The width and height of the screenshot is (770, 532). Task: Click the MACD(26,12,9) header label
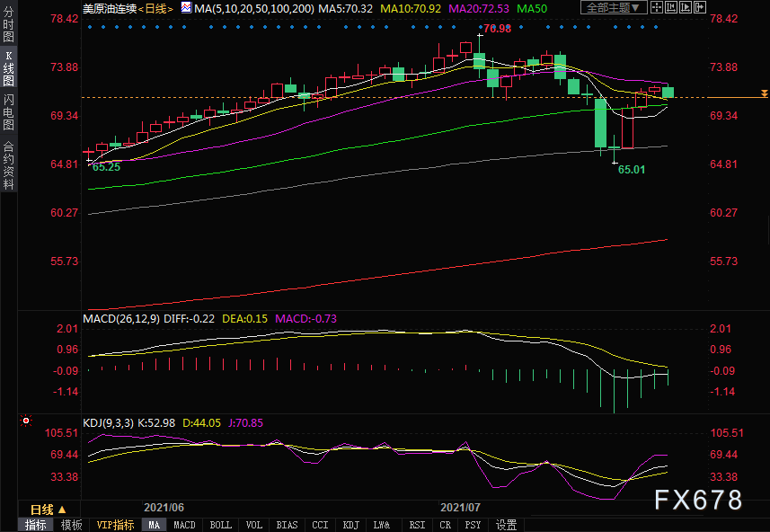pos(121,318)
